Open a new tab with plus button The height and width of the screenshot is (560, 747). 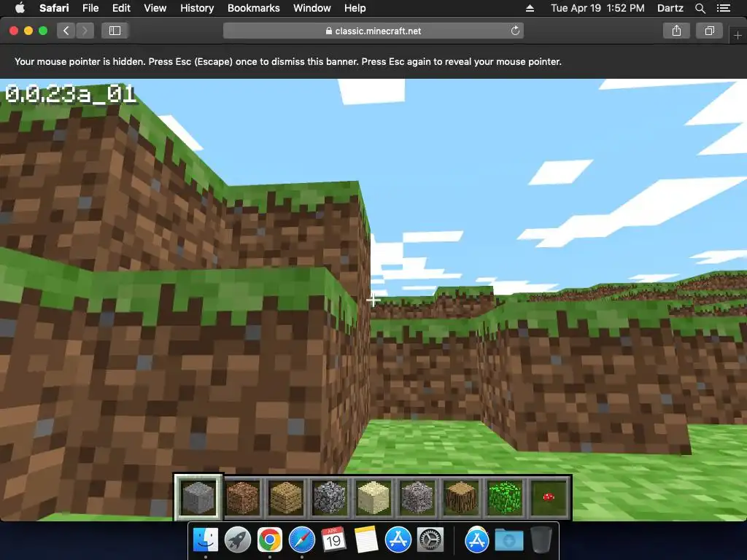tap(738, 35)
